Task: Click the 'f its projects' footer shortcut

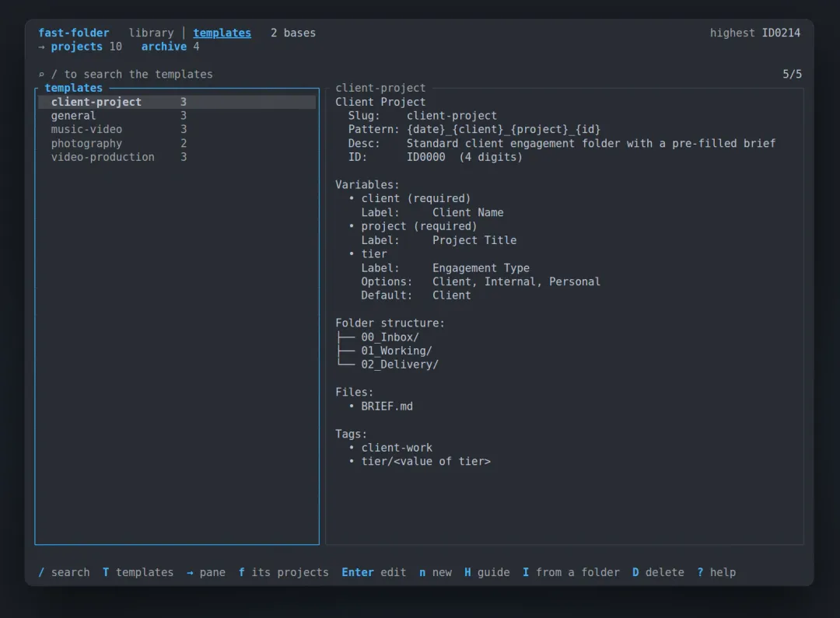Action: click(283, 572)
